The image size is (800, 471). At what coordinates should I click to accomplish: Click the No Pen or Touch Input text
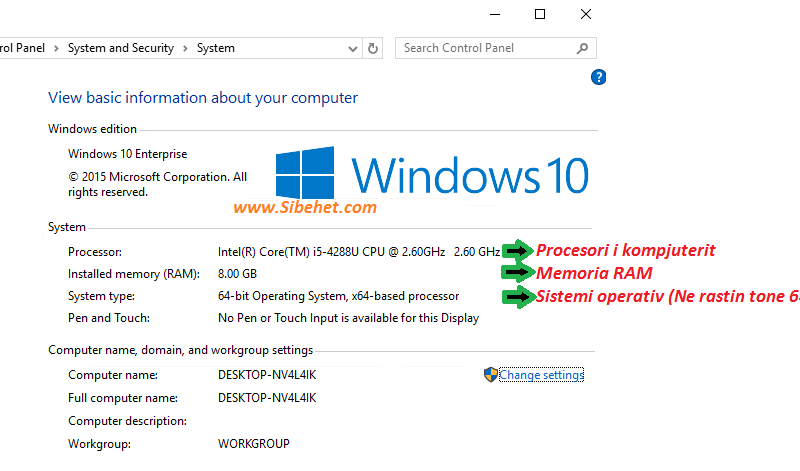[348, 318]
